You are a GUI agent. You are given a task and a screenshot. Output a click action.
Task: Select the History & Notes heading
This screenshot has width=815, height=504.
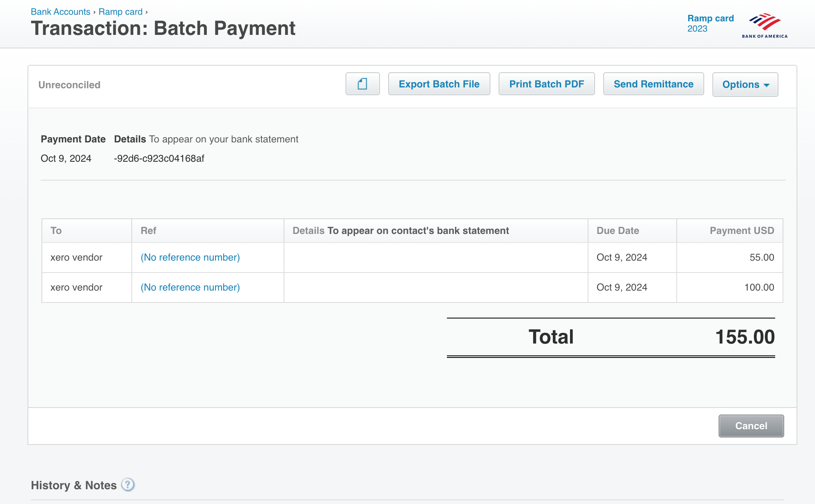74,485
